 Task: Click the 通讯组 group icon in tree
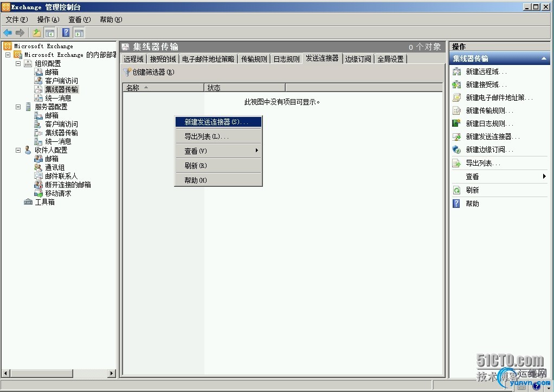pos(38,167)
